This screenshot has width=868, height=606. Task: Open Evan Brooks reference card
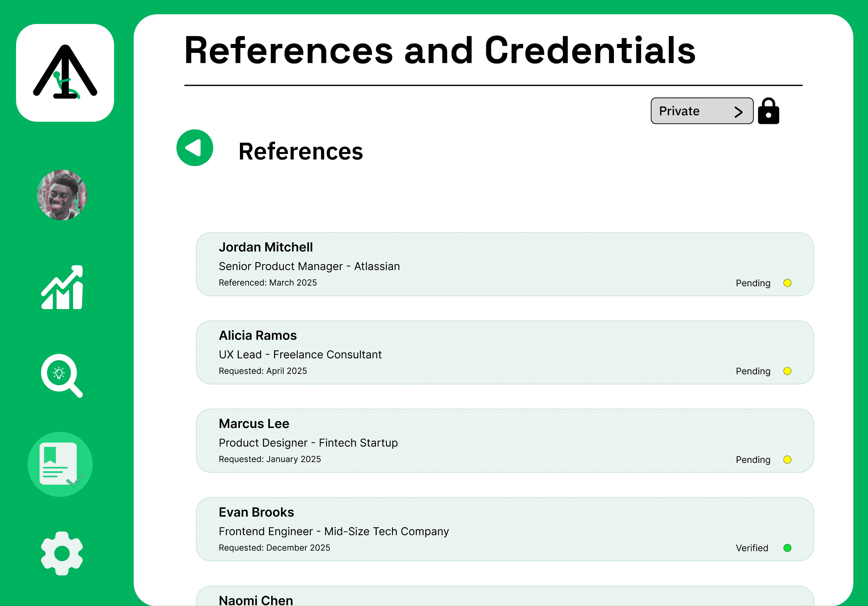pos(504,529)
